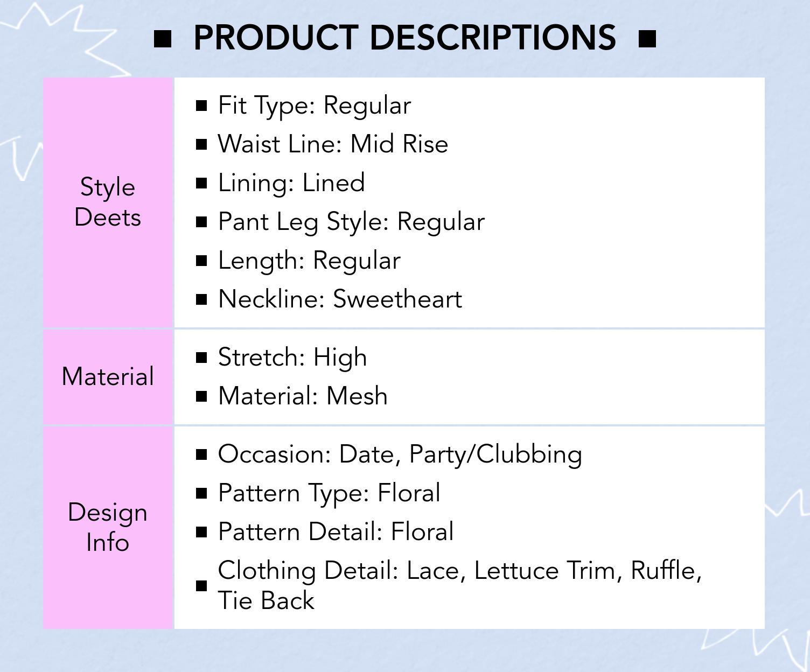Click the bullet next to Clothing Detail line

click(x=201, y=586)
